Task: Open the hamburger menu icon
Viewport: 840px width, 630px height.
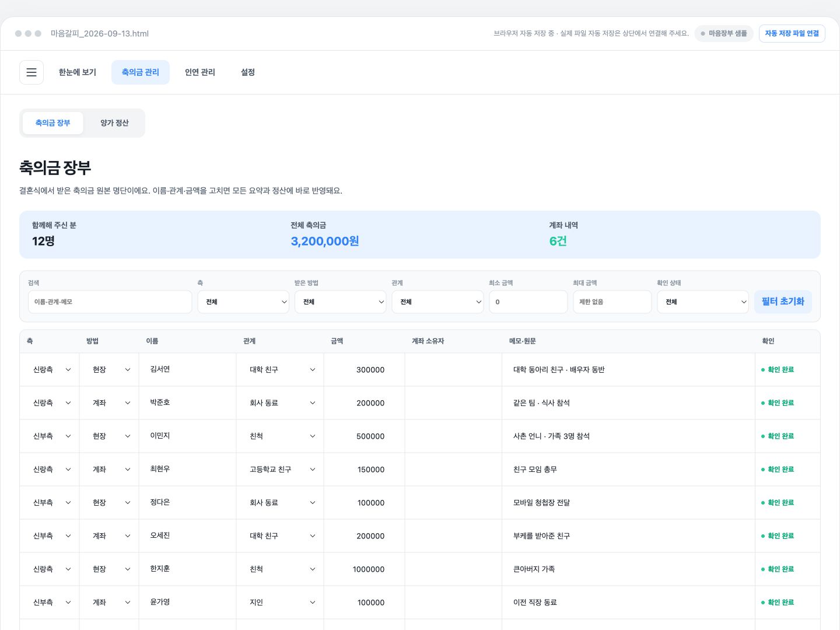Action: point(32,72)
